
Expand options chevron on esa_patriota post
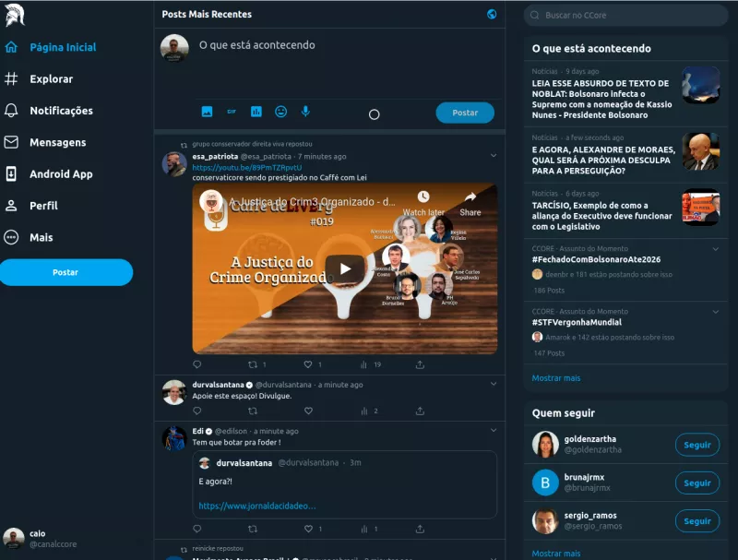[494, 155]
